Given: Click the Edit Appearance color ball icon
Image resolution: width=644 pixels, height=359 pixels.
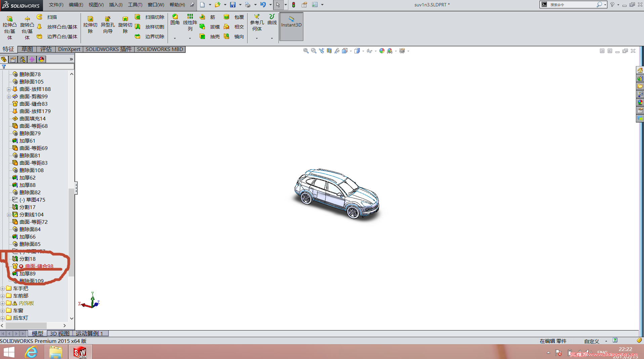Looking at the screenshot, I should tap(382, 51).
